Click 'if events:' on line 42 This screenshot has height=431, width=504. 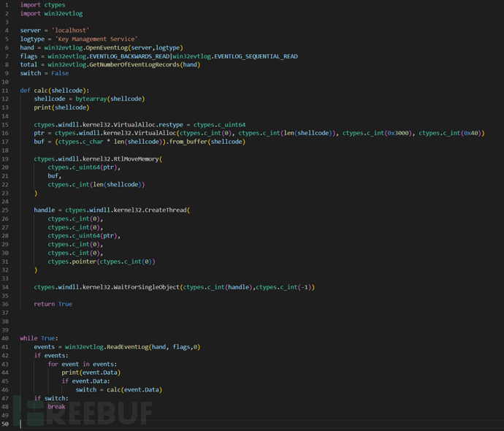coord(51,356)
